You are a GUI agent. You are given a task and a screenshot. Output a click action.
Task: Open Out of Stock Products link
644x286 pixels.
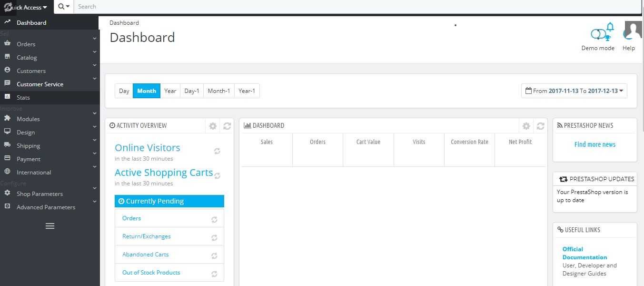151,272
